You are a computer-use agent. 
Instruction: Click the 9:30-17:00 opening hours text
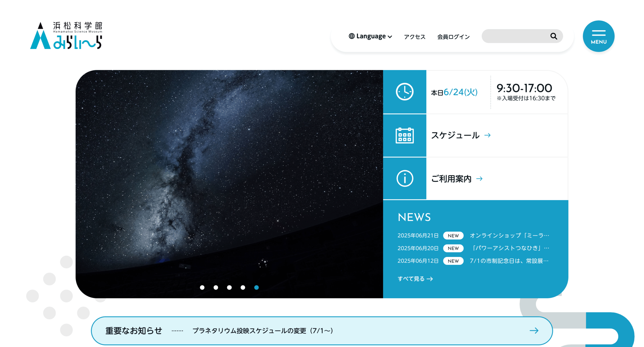click(x=524, y=88)
